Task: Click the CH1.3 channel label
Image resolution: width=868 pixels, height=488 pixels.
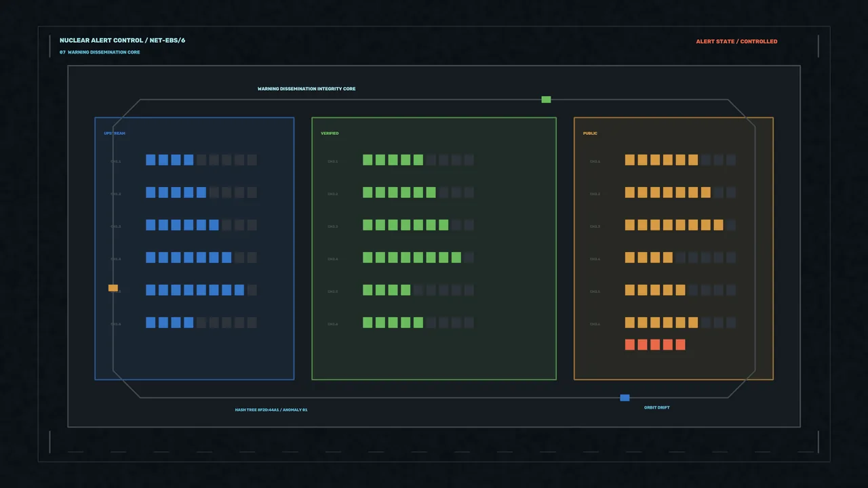Action: tap(116, 226)
